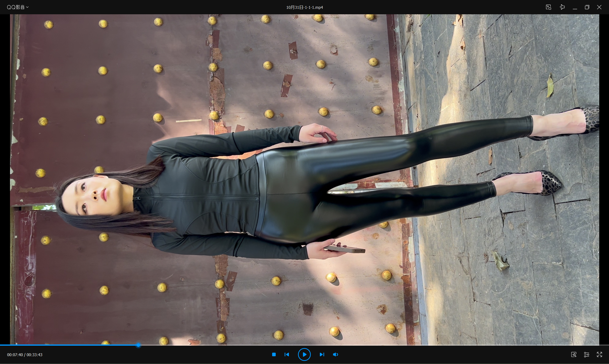This screenshot has width=609, height=364.
Task: Close the QQ影音 player window
Action: coord(599,7)
